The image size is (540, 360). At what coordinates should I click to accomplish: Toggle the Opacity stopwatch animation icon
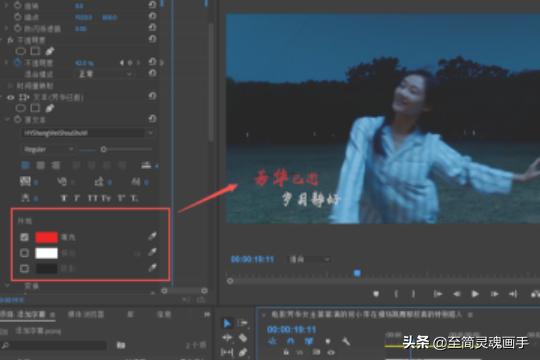point(18,62)
